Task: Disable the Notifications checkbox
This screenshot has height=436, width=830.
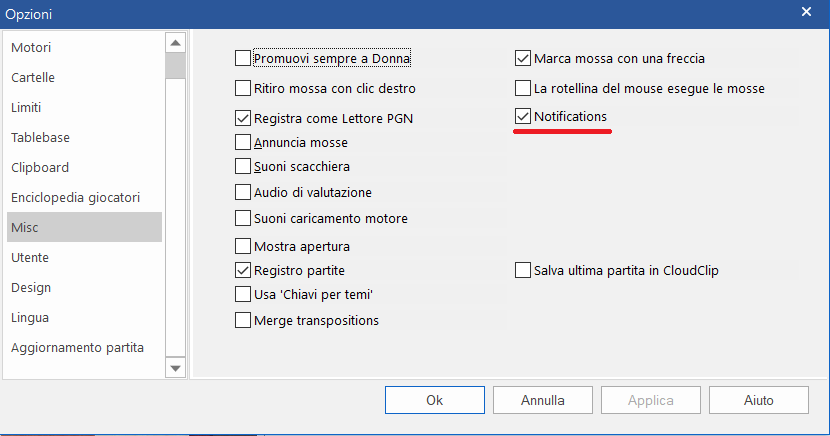Action: [x=523, y=116]
